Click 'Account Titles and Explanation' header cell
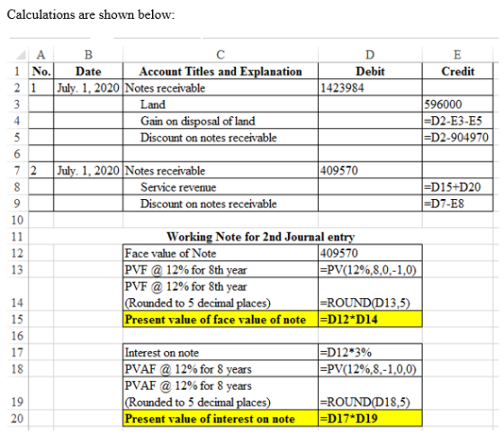 220,71
